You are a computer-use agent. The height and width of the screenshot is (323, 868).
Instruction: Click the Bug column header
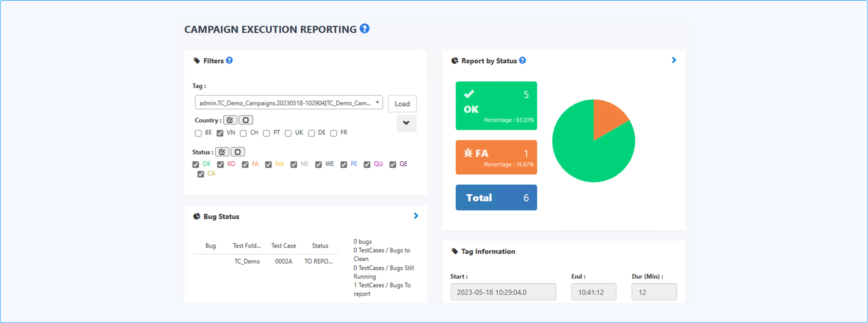coord(211,246)
